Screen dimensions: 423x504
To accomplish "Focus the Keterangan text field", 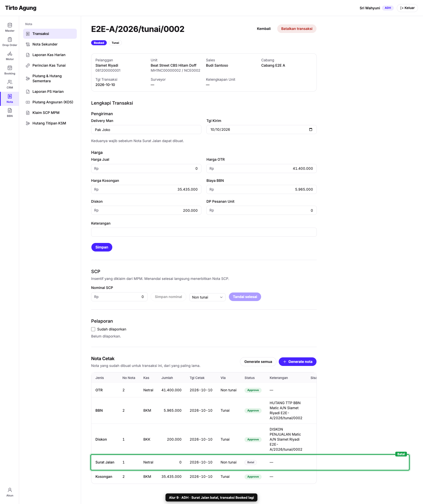I will 204,232.
